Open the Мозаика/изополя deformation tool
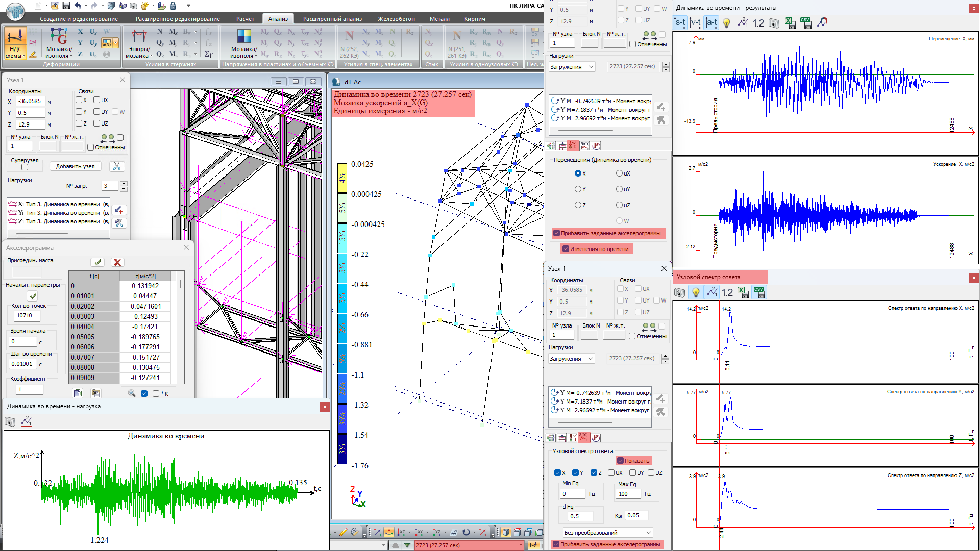The image size is (980, 551). [59, 44]
